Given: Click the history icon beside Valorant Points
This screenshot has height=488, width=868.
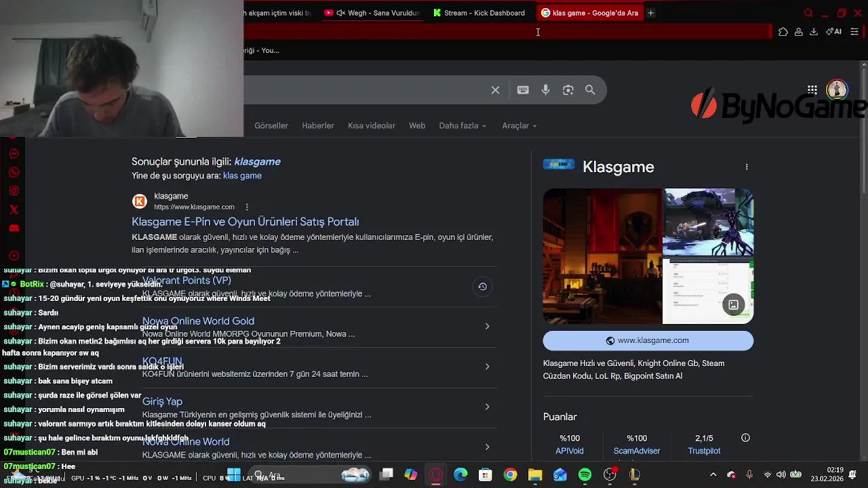Looking at the screenshot, I should [482, 287].
